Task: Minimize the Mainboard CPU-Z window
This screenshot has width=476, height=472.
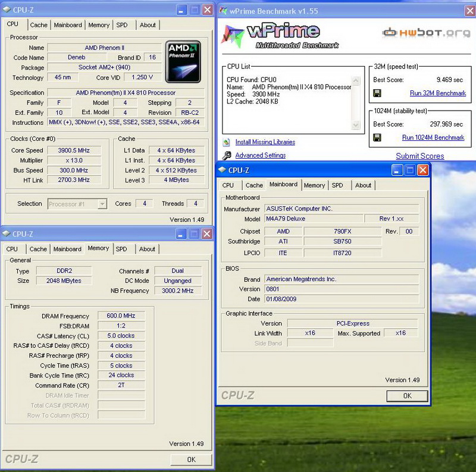Action: 396,170
